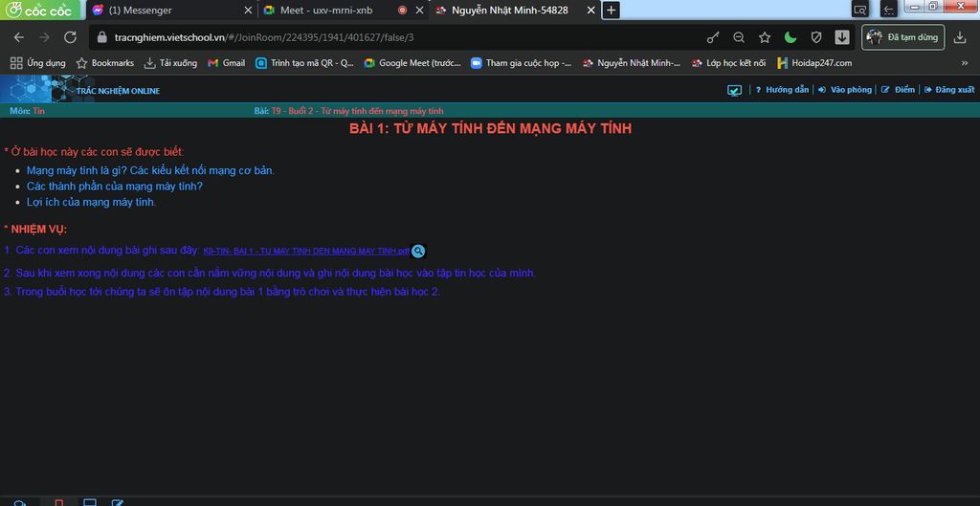
Task: Close the Nguyễn Nhật Minh-54828 tab
Action: [x=590, y=10]
